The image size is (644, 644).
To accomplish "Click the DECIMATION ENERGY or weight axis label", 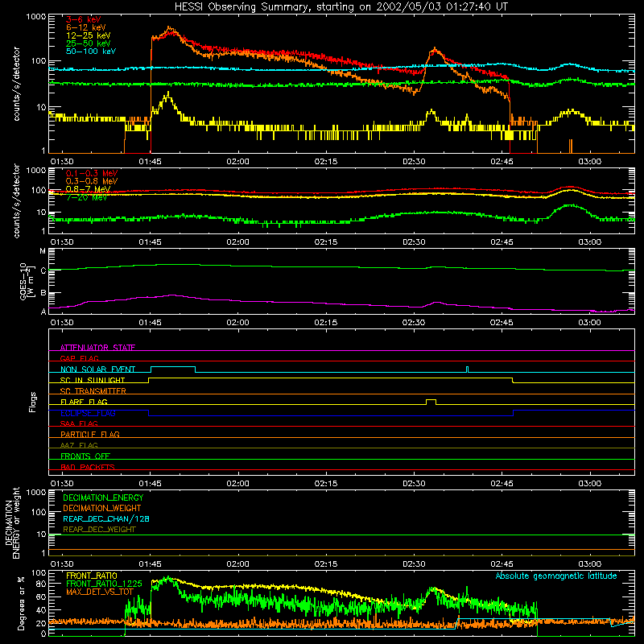I will pos(13,522).
